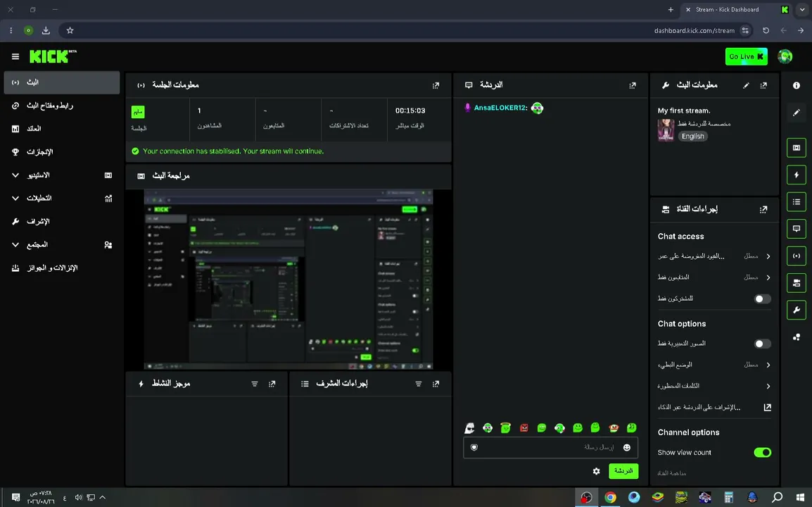
Task: Open the الوضع البطيء slow mode chevron
Action: point(768,365)
